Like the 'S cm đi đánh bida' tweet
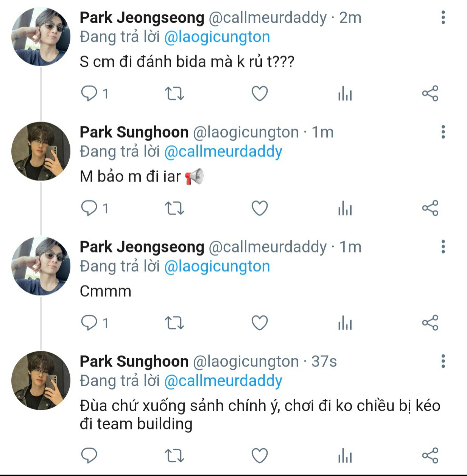 pyautogui.click(x=260, y=93)
